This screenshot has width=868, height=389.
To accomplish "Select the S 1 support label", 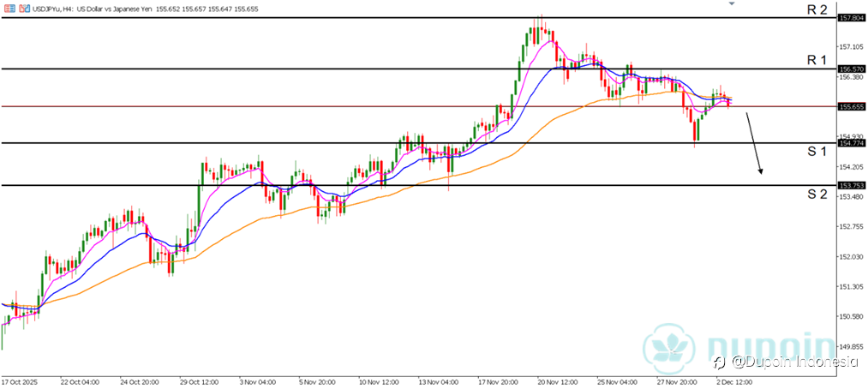I will [x=816, y=151].
